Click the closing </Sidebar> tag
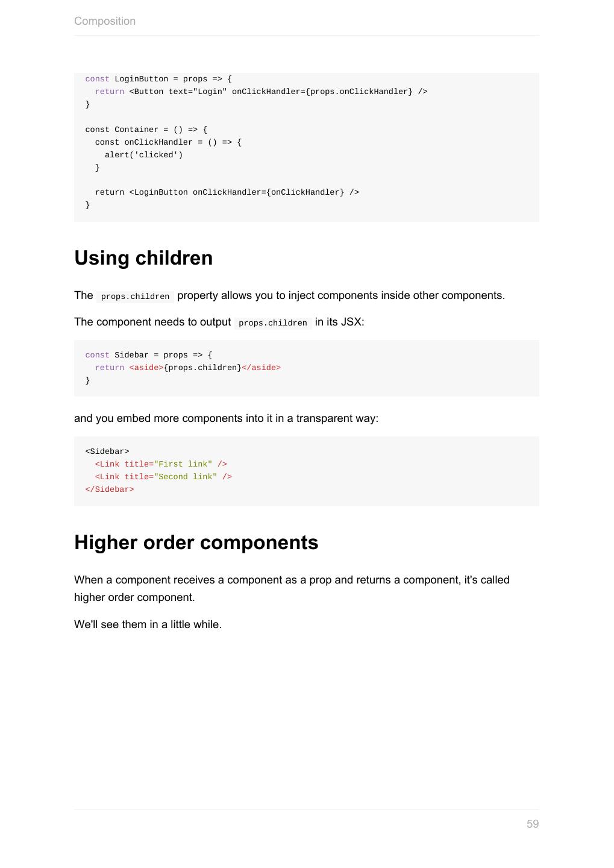The width and height of the screenshot is (614, 868). coord(110,489)
